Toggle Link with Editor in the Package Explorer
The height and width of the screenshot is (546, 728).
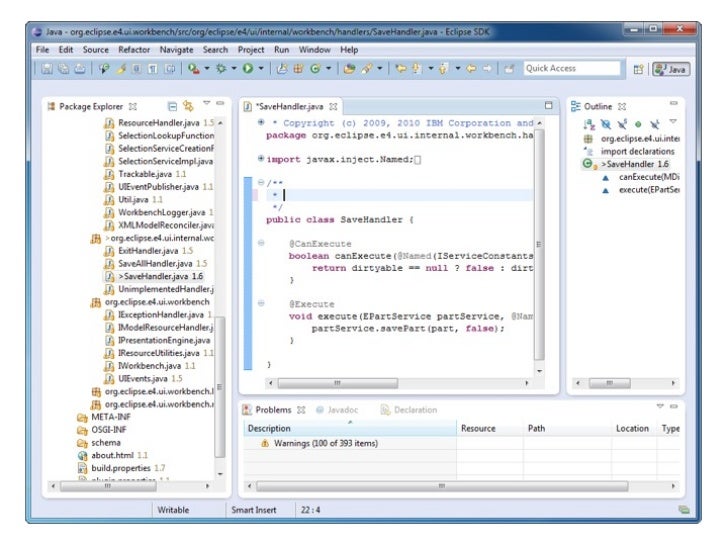point(188,106)
